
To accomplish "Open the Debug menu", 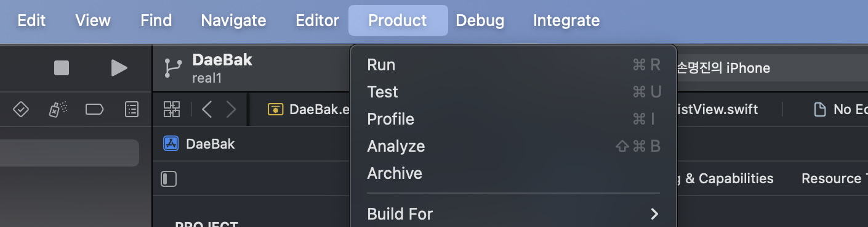I will coord(480,20).
